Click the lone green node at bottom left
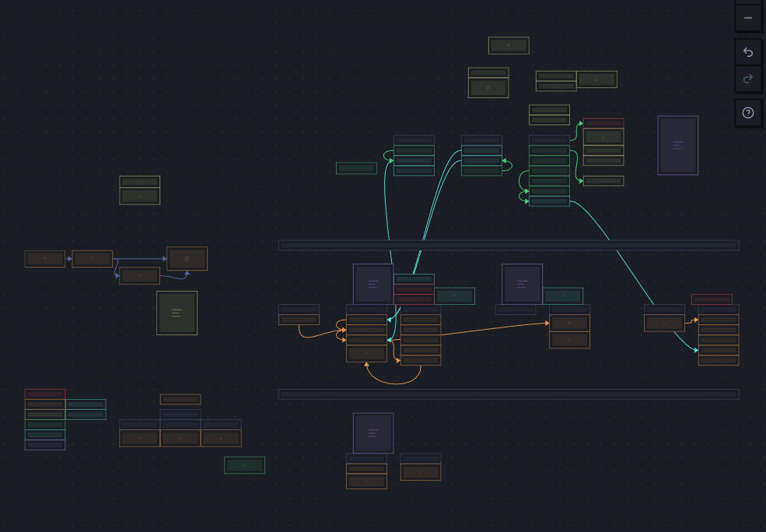Screen dimensions: 766x532 point(244,465)
